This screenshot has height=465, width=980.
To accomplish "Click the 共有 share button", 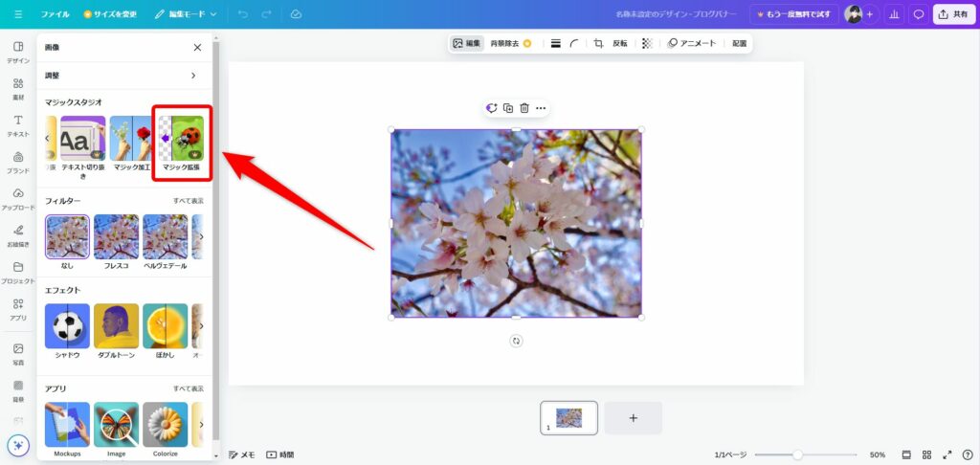I will 954,13.
